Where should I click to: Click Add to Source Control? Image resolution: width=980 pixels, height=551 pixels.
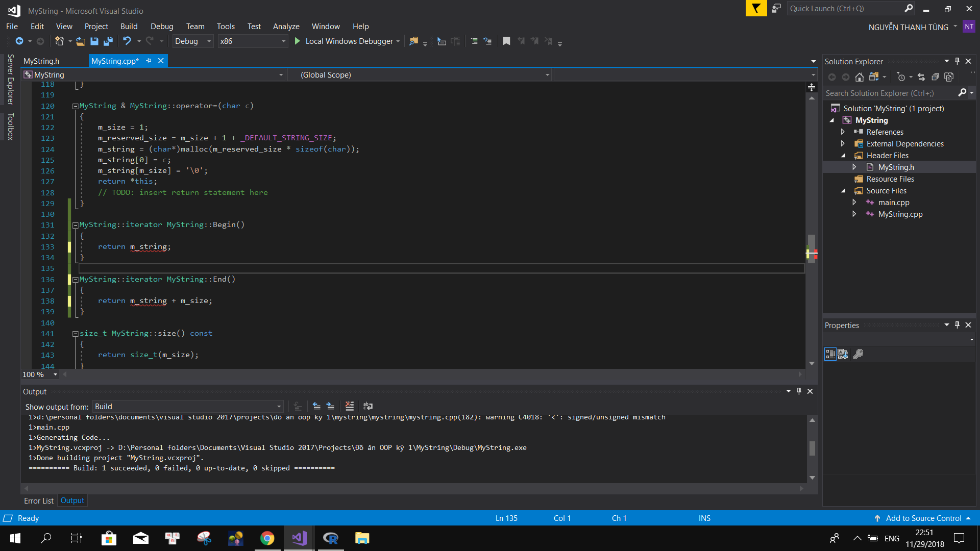tap(923, 518)
